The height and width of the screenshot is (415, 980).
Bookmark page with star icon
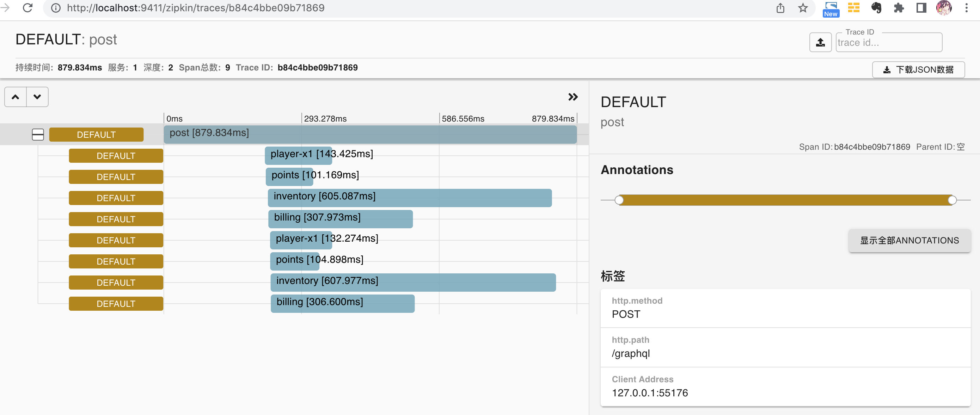pyautogui.click(x=803, y=8)
